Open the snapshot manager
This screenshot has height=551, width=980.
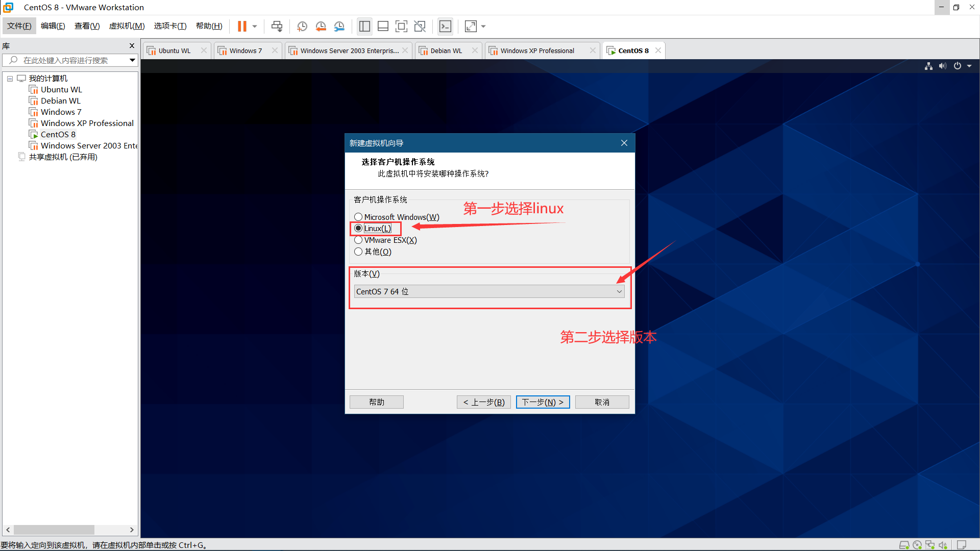(x=339, y=26)
